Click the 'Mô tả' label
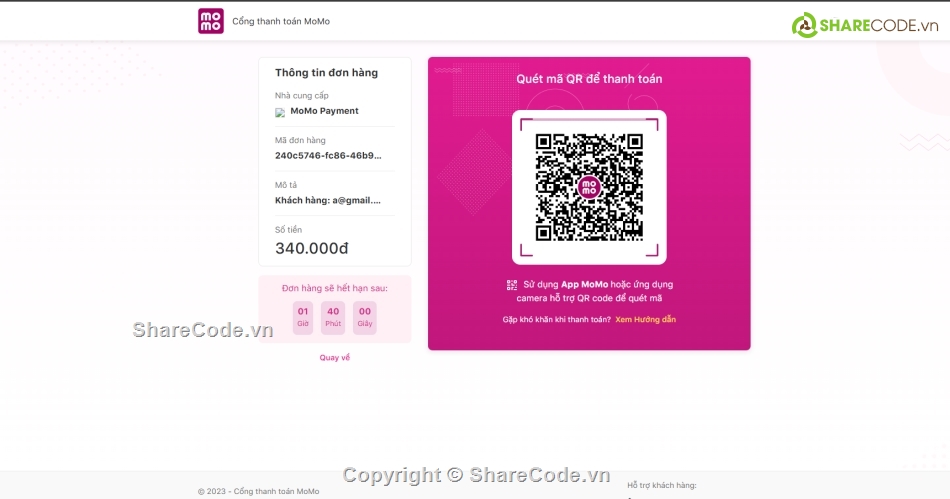Image resolution: width=950 pixels, height=499 pixels. click(286, 185)
